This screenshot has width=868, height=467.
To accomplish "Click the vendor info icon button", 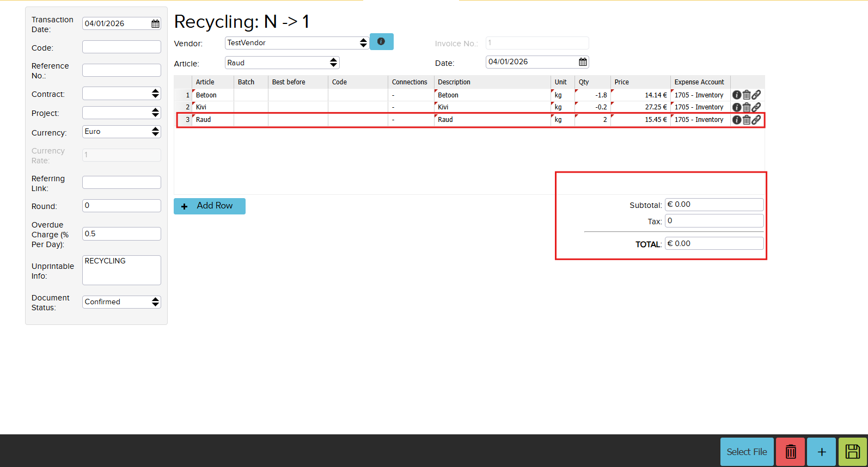I will (381, 42).
